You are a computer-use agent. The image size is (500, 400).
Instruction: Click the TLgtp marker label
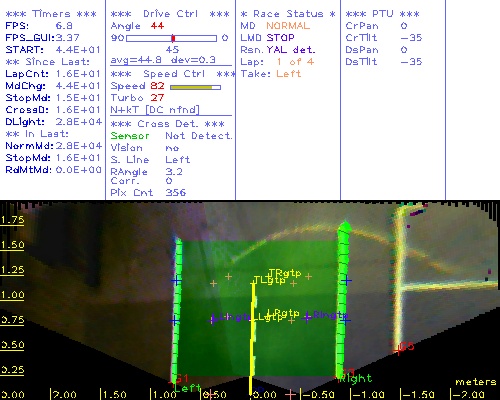269,280
